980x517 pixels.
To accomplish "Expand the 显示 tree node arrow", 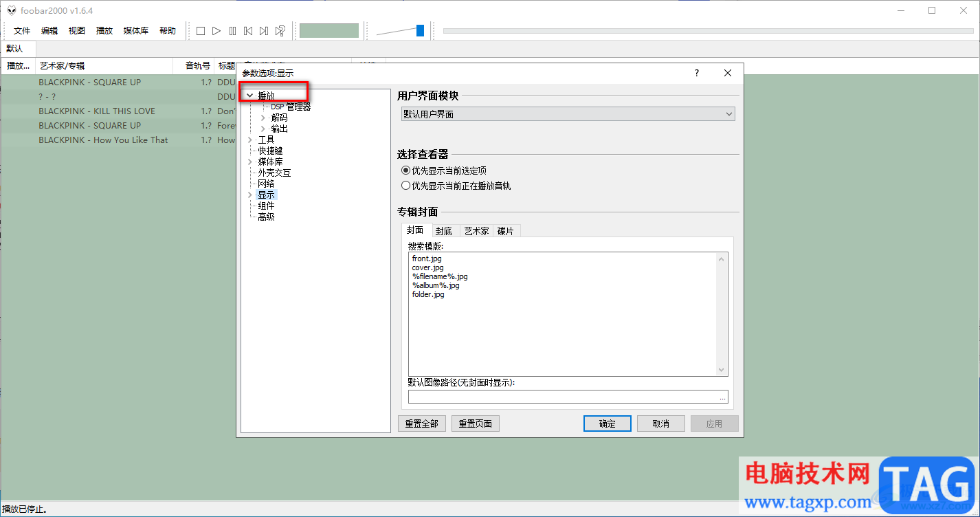I will [249, 195].
